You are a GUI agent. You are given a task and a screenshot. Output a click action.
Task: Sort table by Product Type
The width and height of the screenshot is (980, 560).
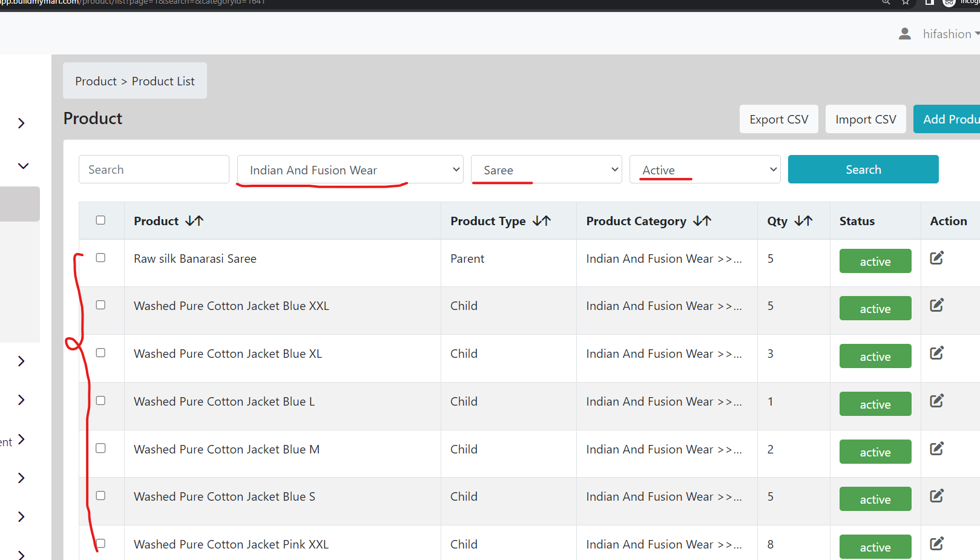(x=542, y=221)
